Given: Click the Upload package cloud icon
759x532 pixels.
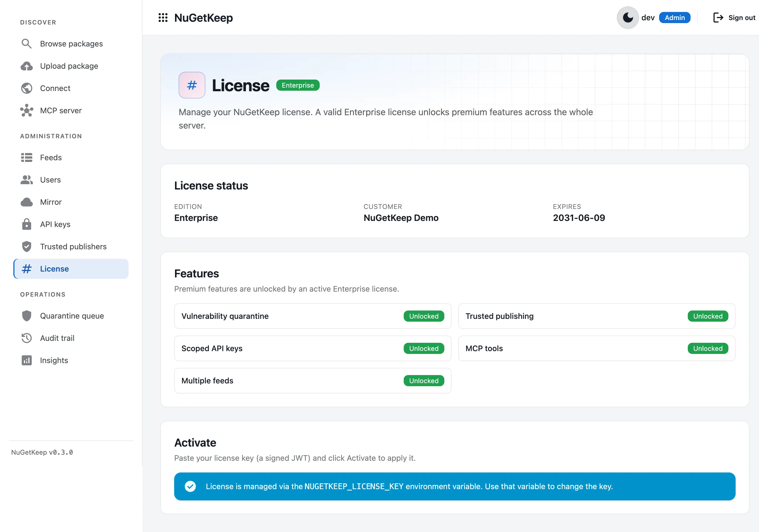Looking at the screenshot, I should (26, 66).
